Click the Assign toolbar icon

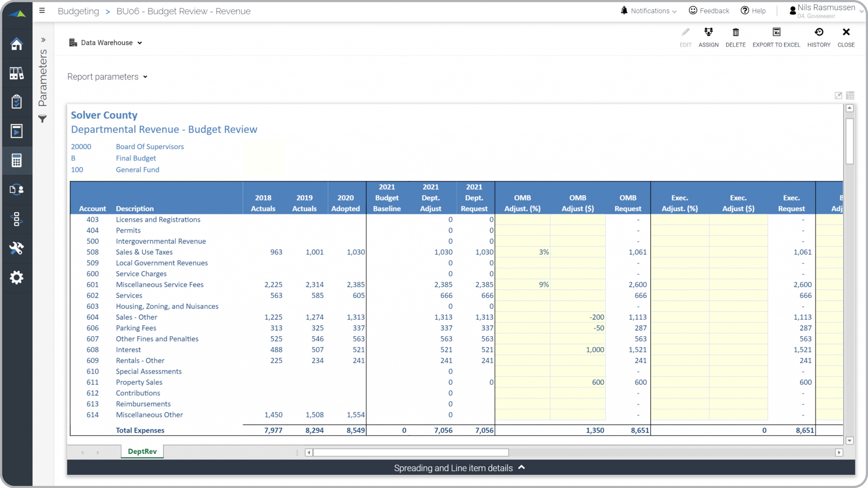(708, 37)
